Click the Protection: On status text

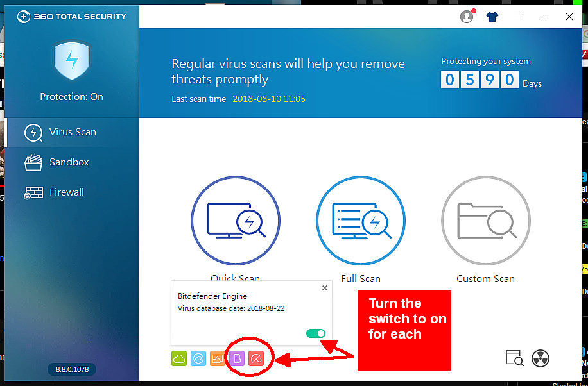[72, 97]
